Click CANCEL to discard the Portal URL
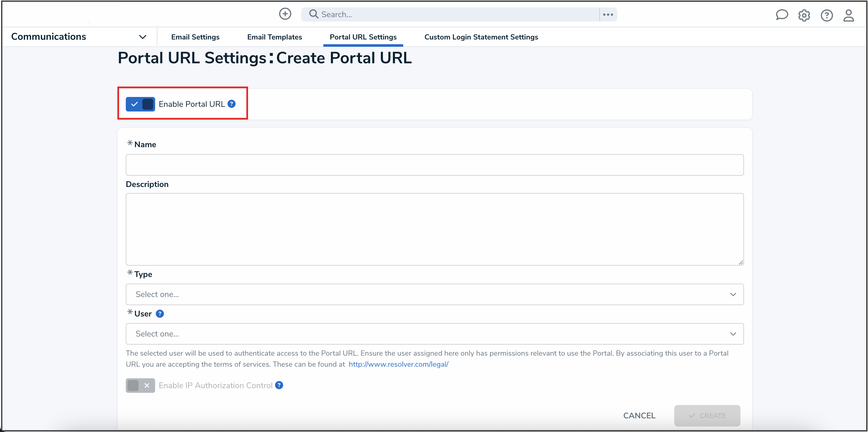The width and height of the screenshot is (868, 432). click(x=639, y=415)
